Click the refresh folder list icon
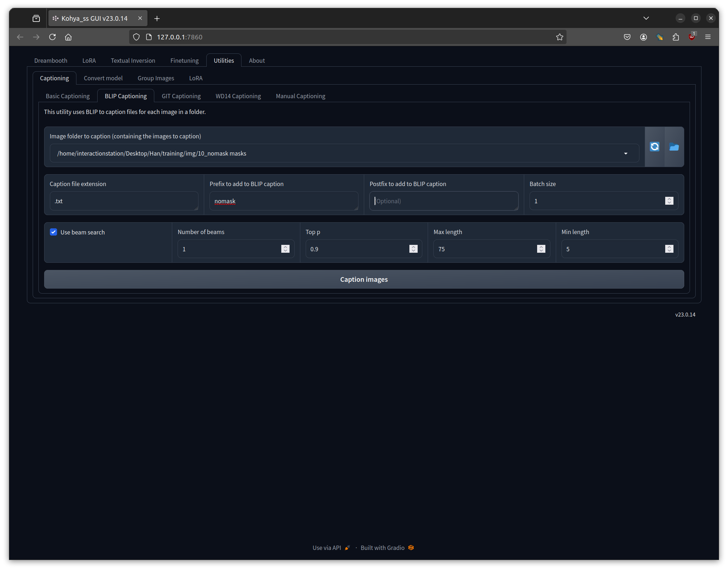Image resolution: width=728 pixels, height=570 pixels. tap(654, 147)
